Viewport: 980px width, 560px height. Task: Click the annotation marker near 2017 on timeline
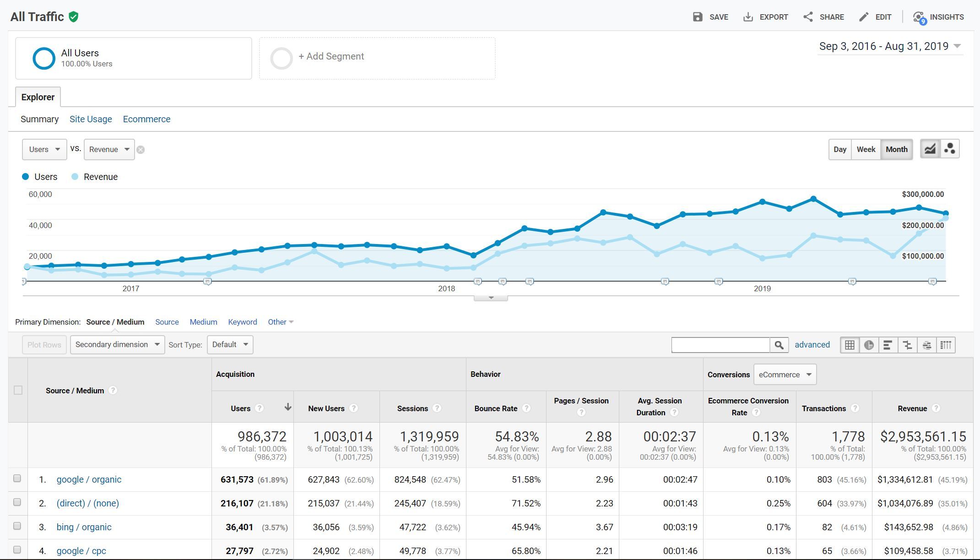[207, 282]
